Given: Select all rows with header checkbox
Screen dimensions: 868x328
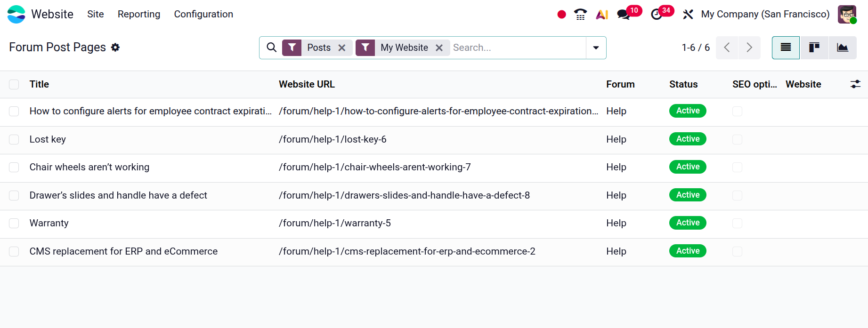Looking at the screenshot, I should (x=14, y=84).
